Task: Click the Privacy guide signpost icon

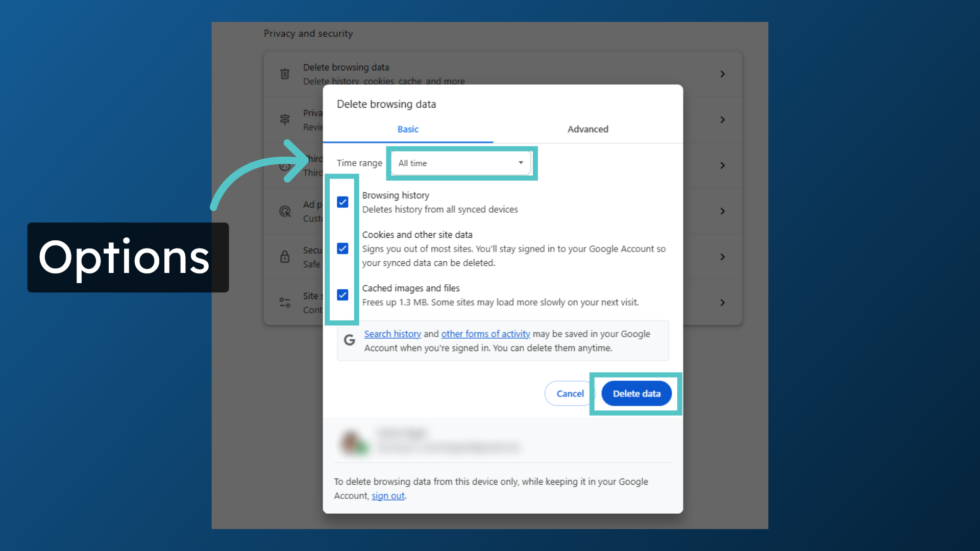Action: [x=285, y=119]
